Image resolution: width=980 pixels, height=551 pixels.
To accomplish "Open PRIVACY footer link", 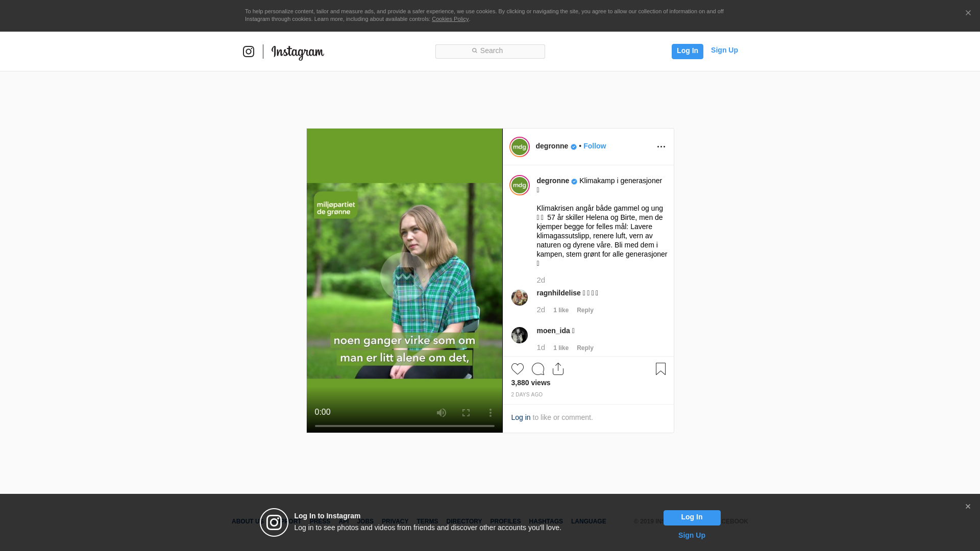I will click(395, 521).
